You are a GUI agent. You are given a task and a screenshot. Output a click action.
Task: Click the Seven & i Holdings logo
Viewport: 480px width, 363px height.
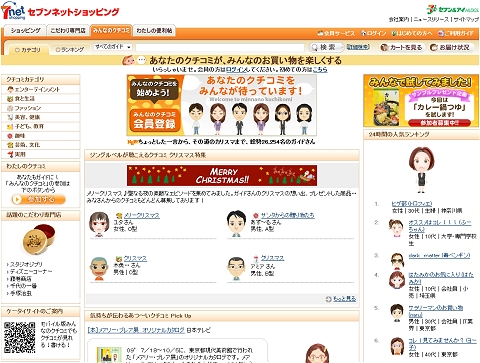click(x=453, y=9)
